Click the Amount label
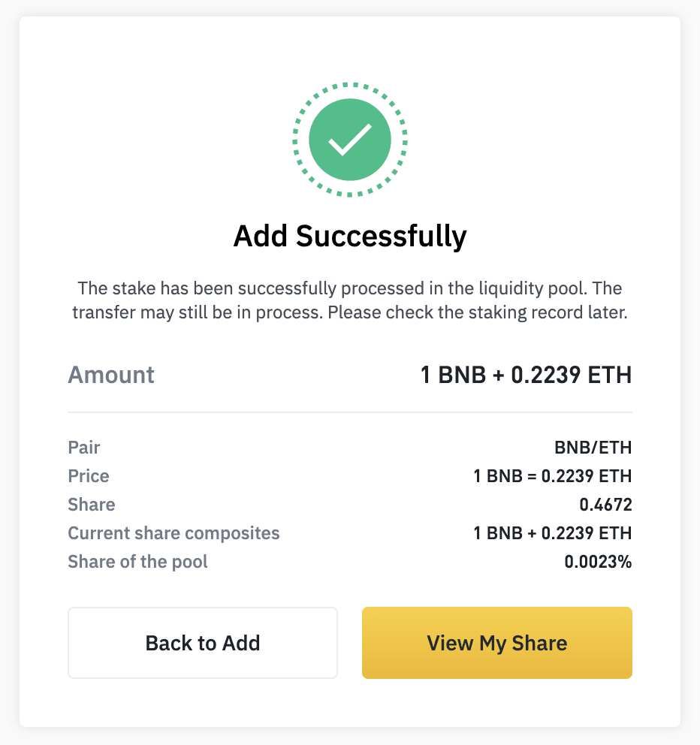Screen dimensions: 700x745 point(111,375)
